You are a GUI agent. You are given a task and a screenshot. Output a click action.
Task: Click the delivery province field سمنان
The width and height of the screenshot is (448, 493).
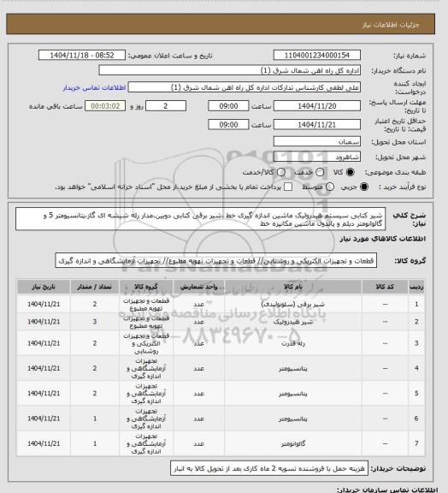tap(316, 141)
